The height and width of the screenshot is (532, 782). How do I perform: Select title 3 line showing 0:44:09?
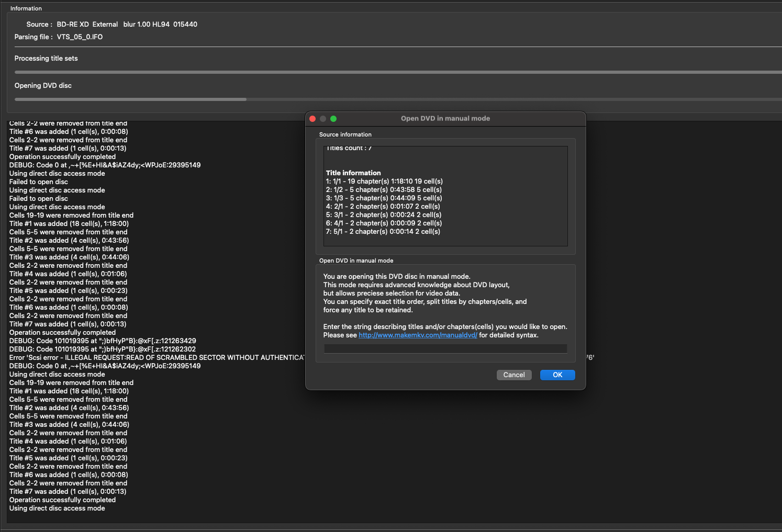[384, 198]
